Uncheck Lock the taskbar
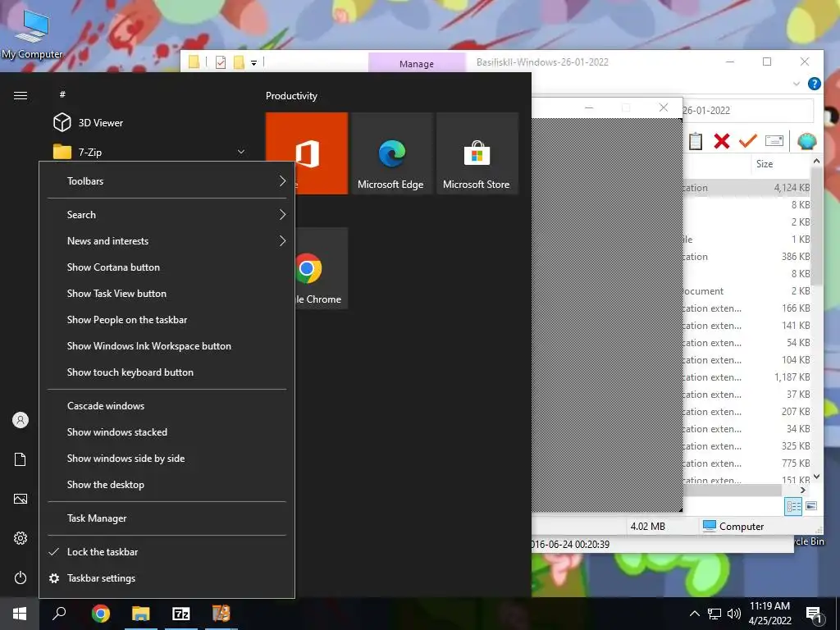 click(x=167, y=552)
